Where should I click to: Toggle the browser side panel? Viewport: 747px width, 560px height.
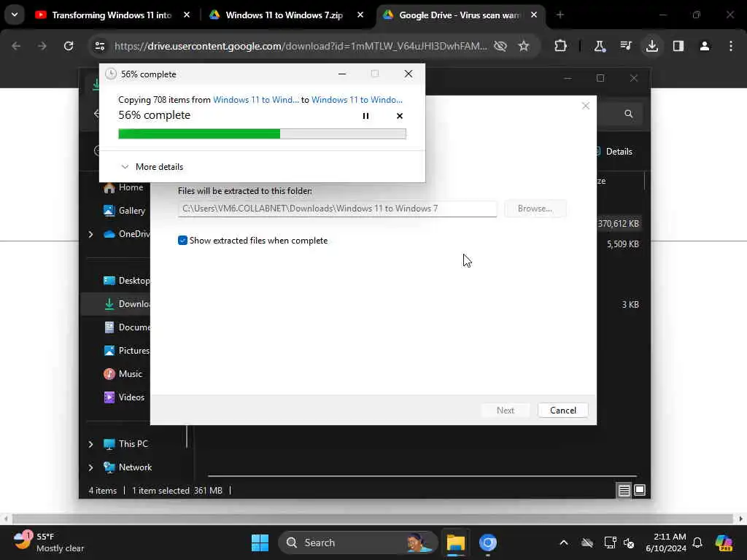point(678,46)
